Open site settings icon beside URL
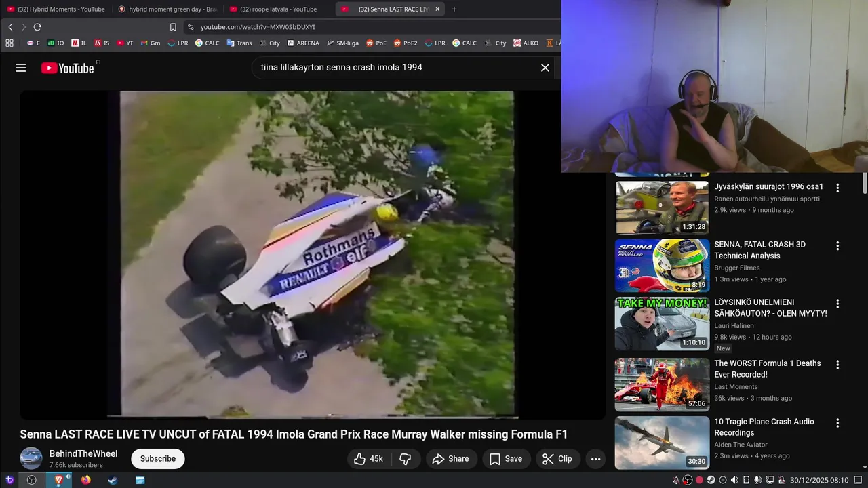868x488 pixels. click(x=191, y=27)
